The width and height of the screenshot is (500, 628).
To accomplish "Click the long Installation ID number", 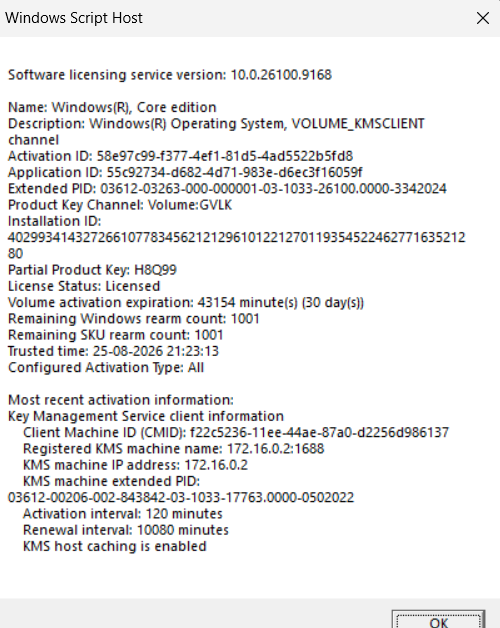I will click(x=236, y=238).
